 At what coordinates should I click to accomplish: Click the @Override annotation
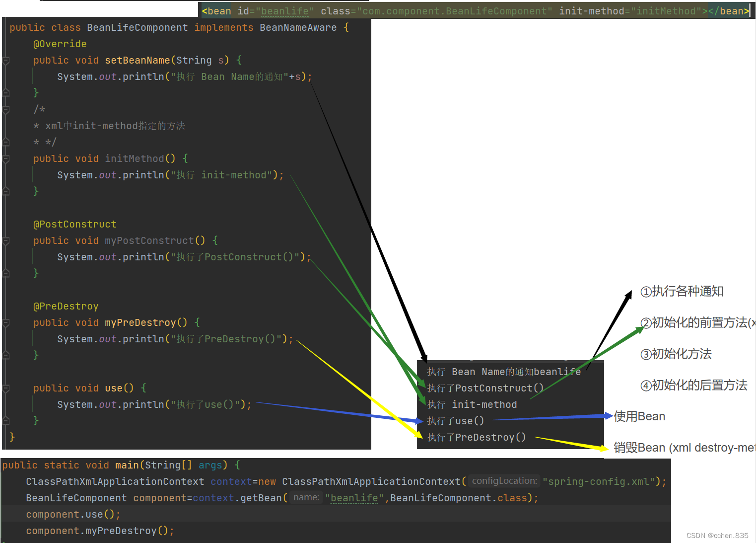coord(60,44)
